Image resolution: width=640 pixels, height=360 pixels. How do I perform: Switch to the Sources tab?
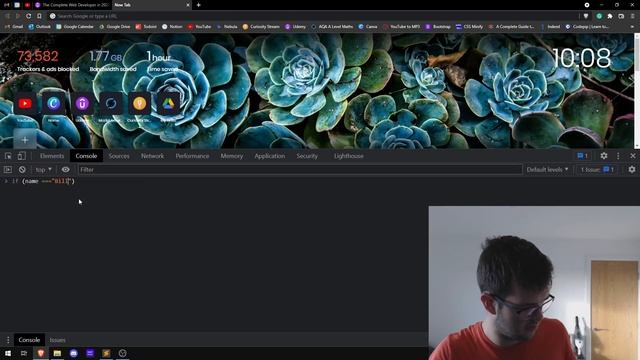(x=119, y=156)
